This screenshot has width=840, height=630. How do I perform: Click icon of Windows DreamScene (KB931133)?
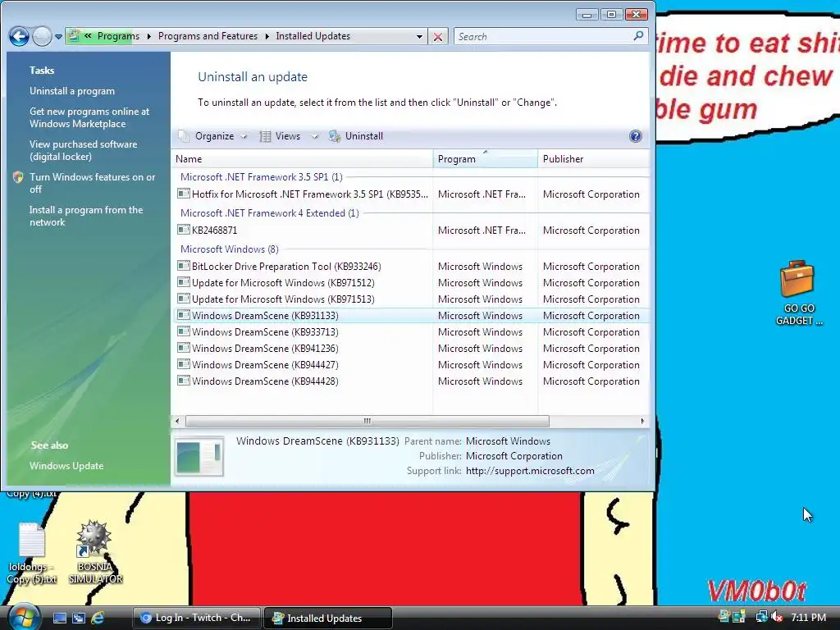[x=183, y=315]
